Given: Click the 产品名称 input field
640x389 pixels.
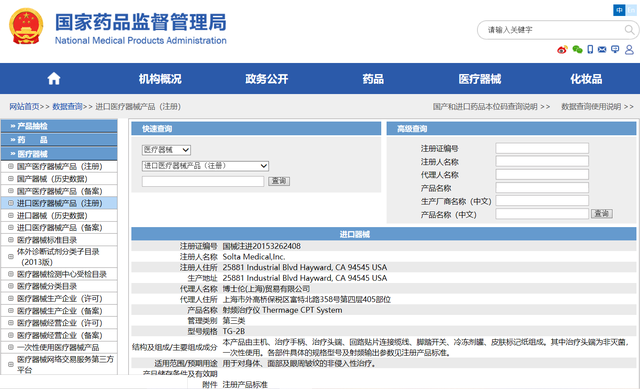Looking at the screenshot, I should (542, 188).
